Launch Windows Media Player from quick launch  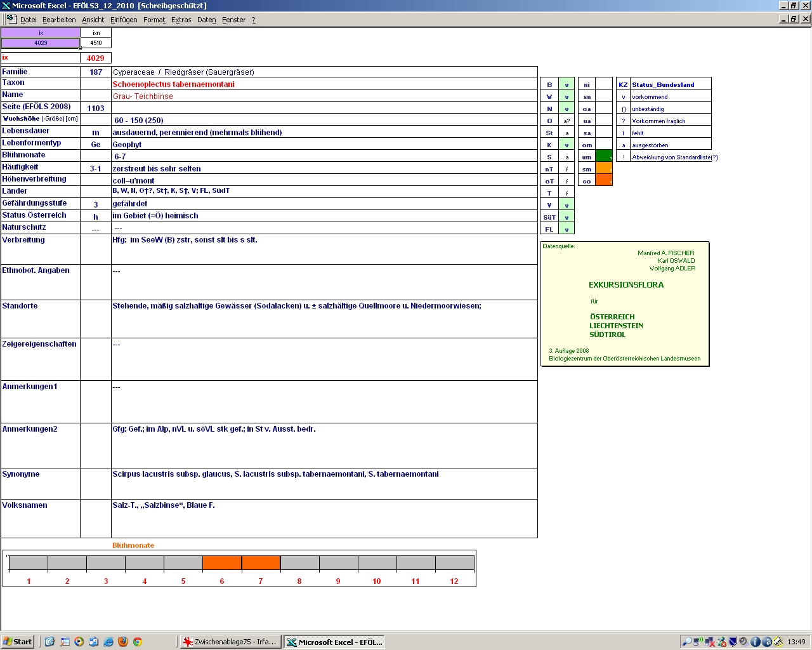tap(79, 642)
